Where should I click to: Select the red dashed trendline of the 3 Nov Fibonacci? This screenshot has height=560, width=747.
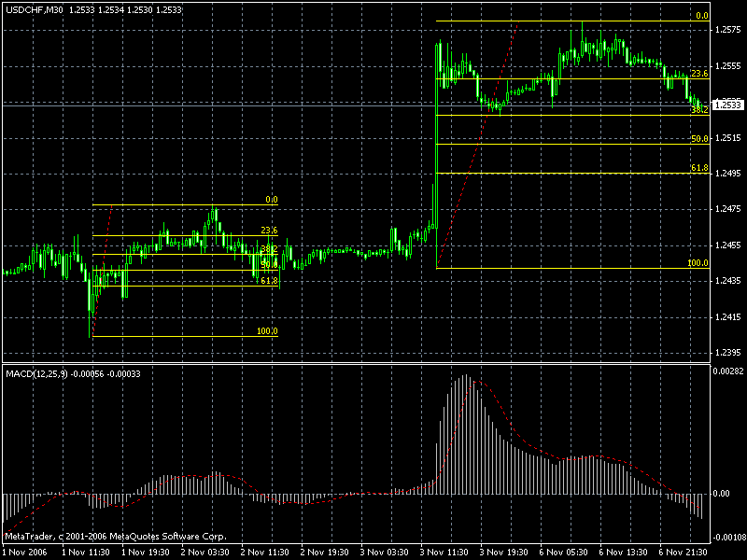(477, 145)
